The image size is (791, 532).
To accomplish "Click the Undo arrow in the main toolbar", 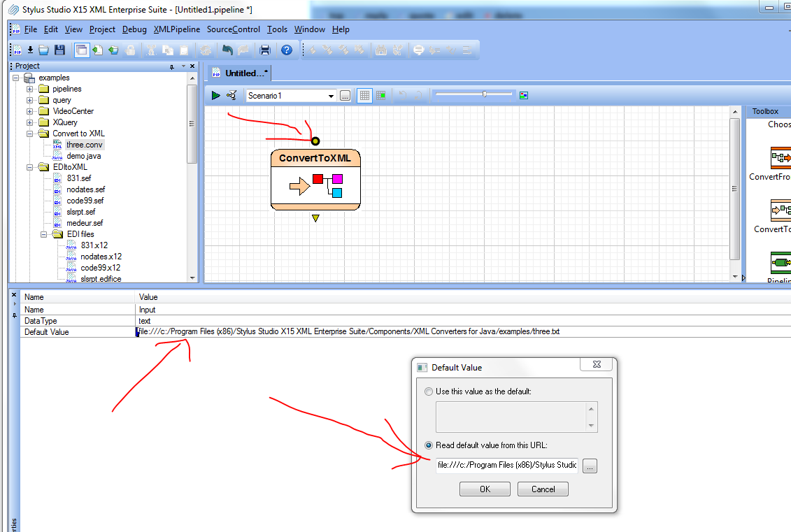I will pyautogui.click(x=227, y=50).
